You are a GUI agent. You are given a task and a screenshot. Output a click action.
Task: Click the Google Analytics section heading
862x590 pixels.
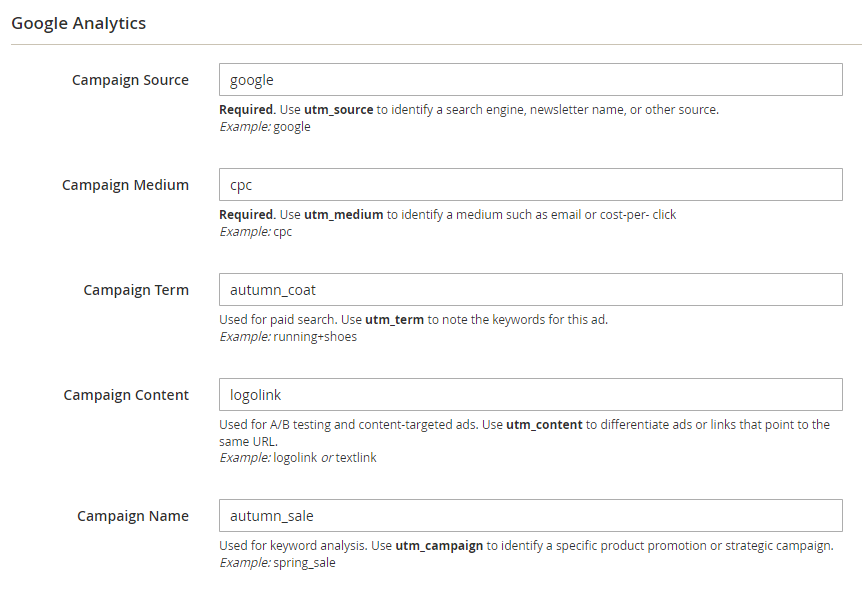79,23
